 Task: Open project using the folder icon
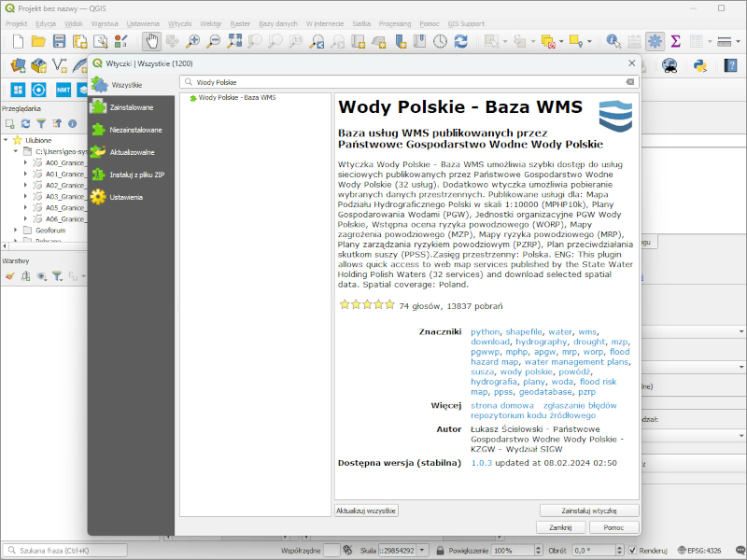point(38,41)
